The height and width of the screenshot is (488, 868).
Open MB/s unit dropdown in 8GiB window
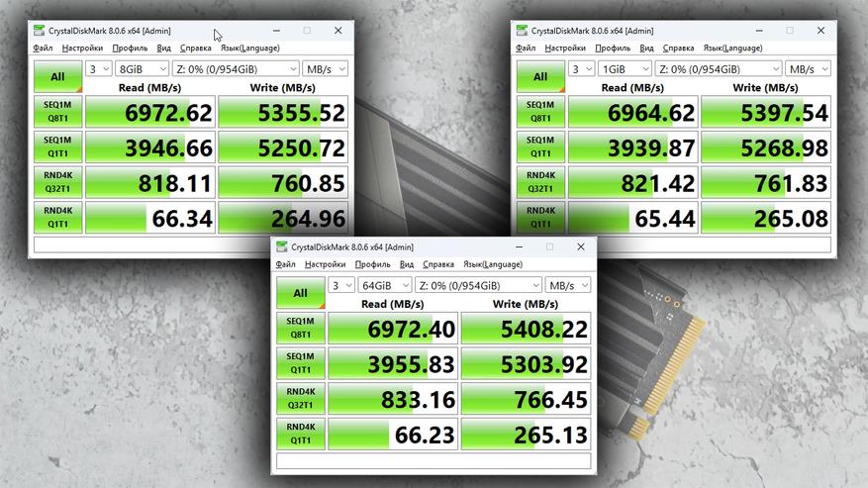[x=325, y=68]
